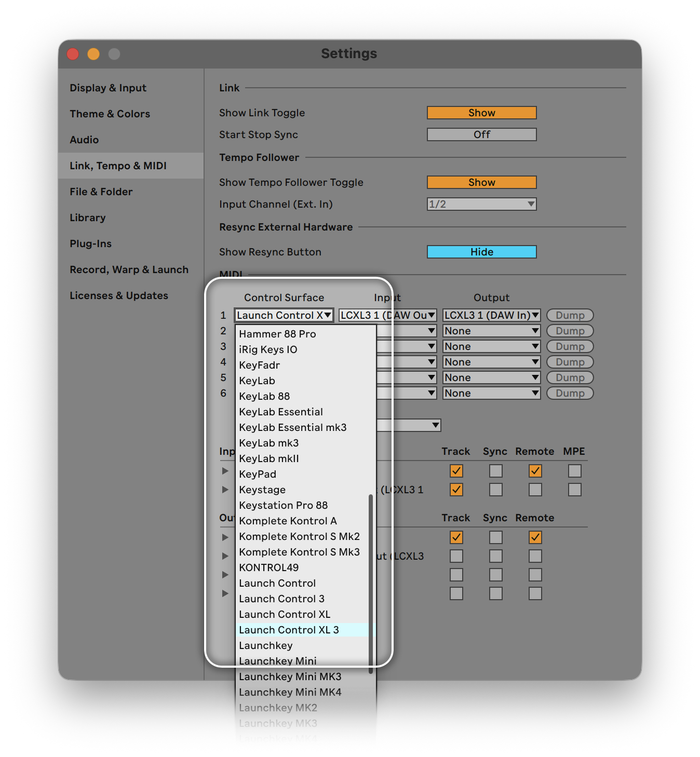Open the dropdown below Control Surface rows

(409, 425)
